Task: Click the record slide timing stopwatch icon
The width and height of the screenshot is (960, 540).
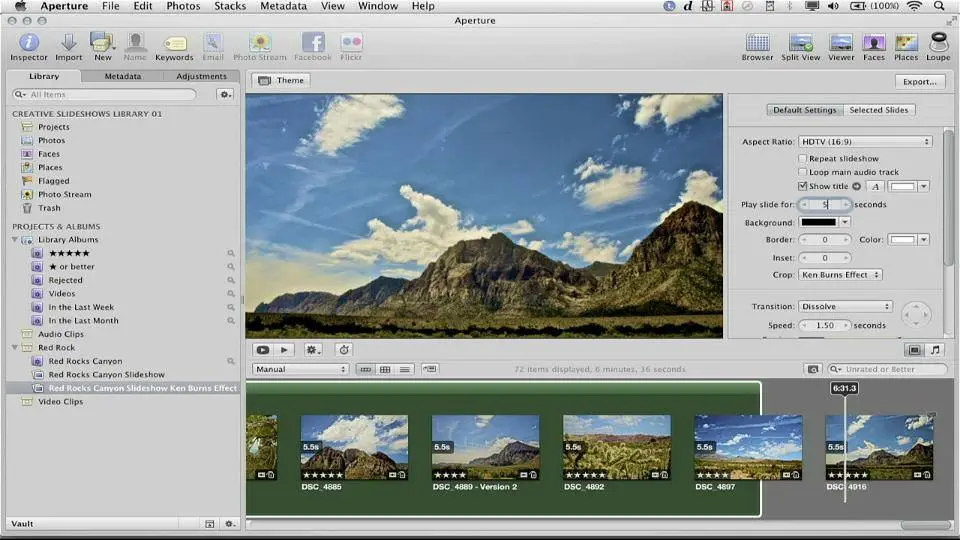Action: pos(344,350)
